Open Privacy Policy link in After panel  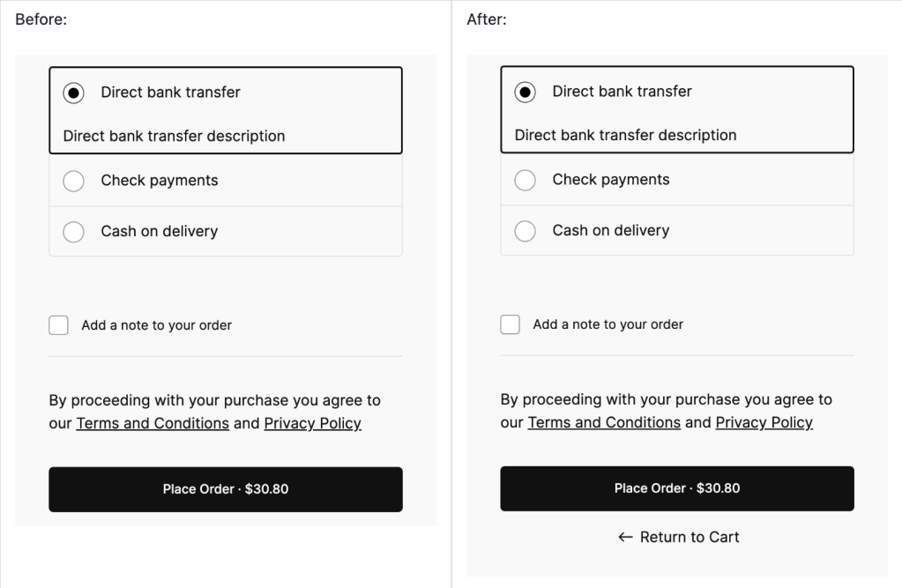(764, 422)
